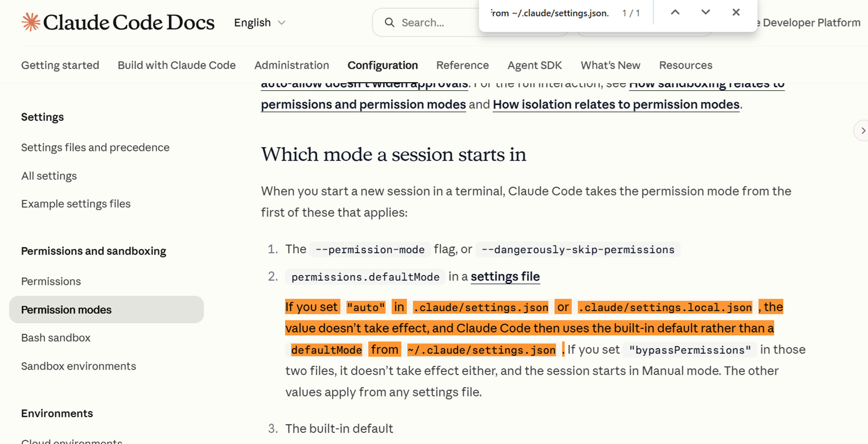Select the Configuration tab
Image resolution: width=868 pixels, height=444 pixels.
[x=383, y=65]
